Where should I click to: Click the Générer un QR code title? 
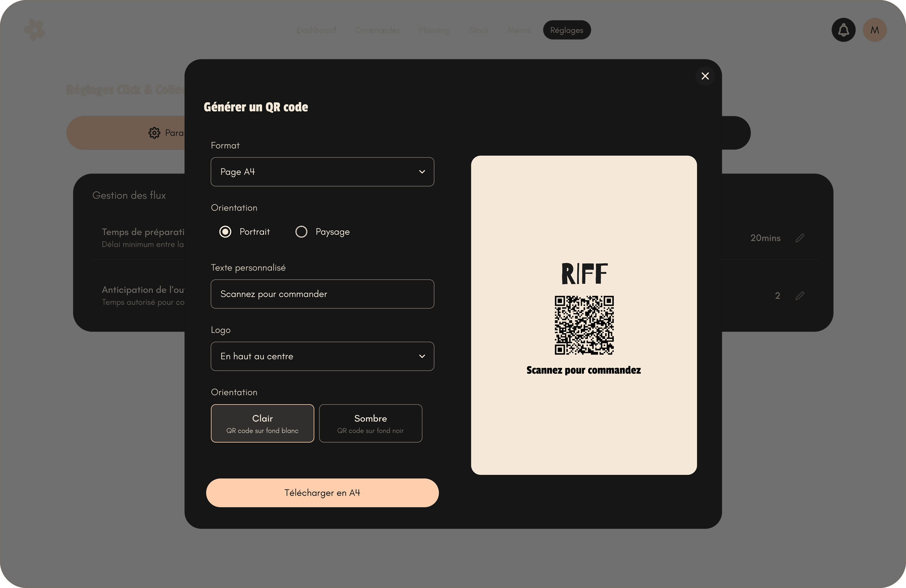(256, 107)
